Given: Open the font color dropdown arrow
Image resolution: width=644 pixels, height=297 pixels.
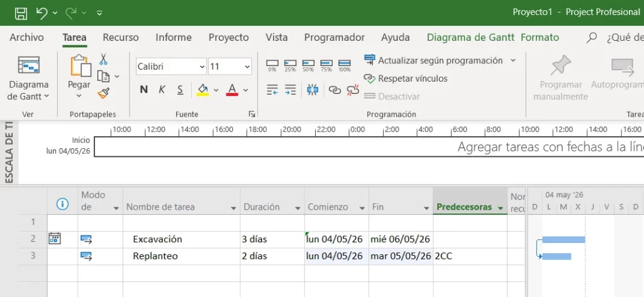Looking at the screenshot, I should coord(246,90).
